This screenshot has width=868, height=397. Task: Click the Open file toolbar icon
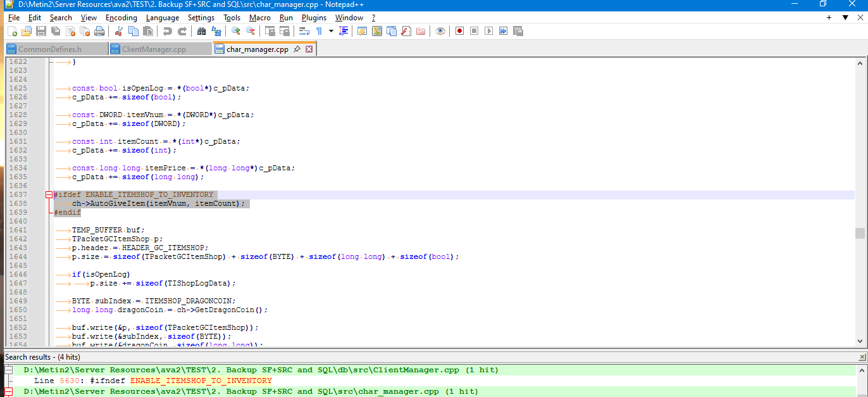(27, 31)
